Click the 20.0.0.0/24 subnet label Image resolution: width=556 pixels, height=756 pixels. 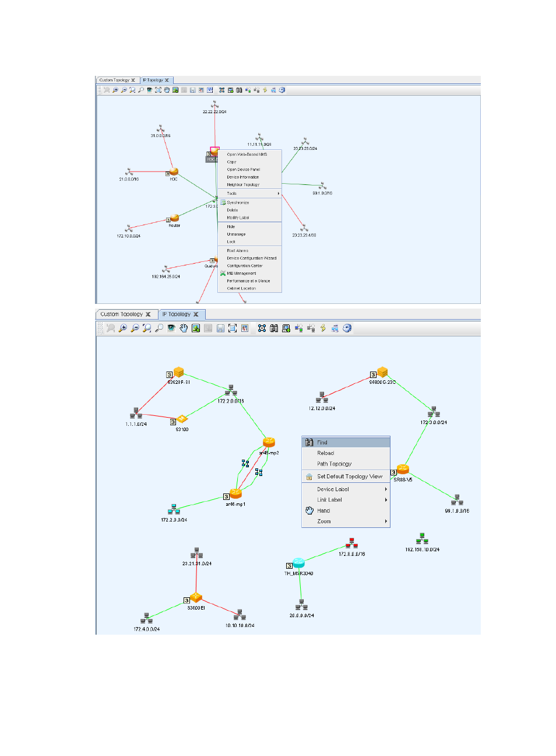pos(302,616)
